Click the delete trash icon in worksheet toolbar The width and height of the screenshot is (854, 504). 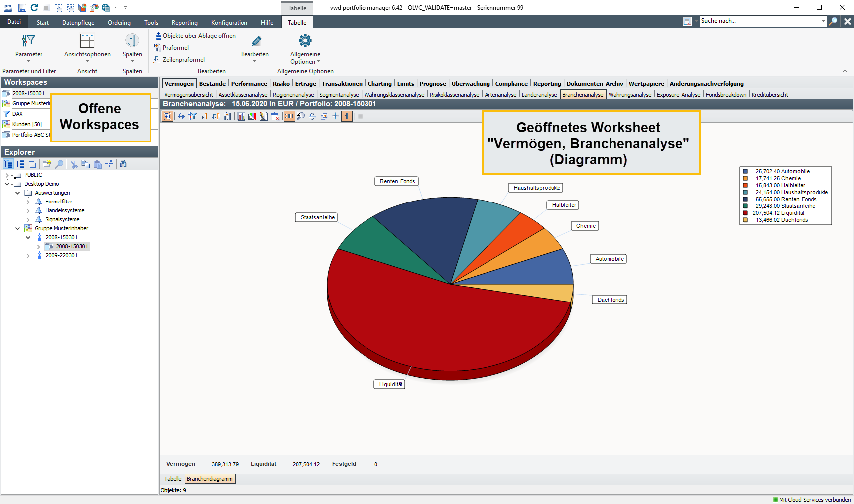(275, 116)
